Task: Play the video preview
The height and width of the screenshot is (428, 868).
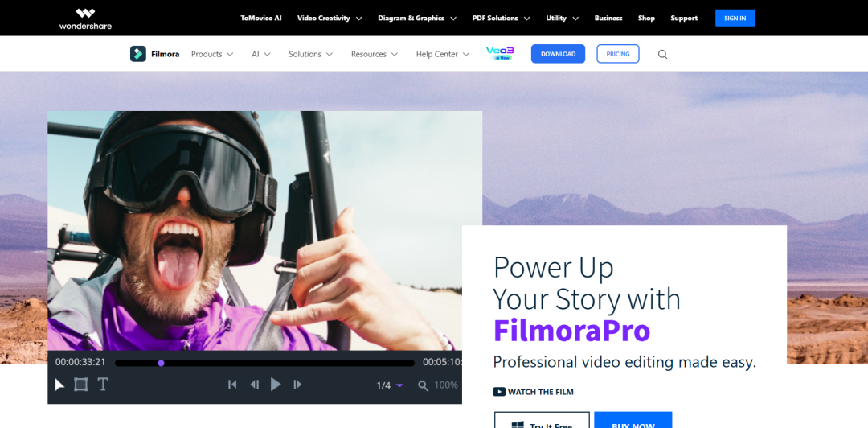Action: coord(276,385)
